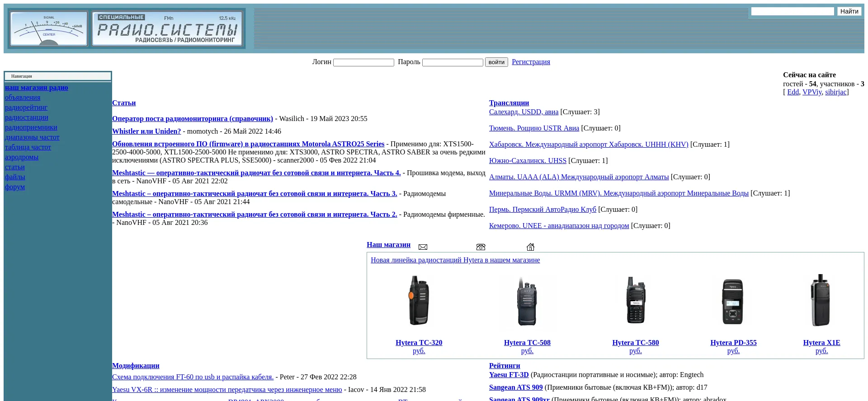Image resolution: width=868 pixels, height=401 pixels.
Task: Open the Hytera X1E text link
Action: pos(821,343)
